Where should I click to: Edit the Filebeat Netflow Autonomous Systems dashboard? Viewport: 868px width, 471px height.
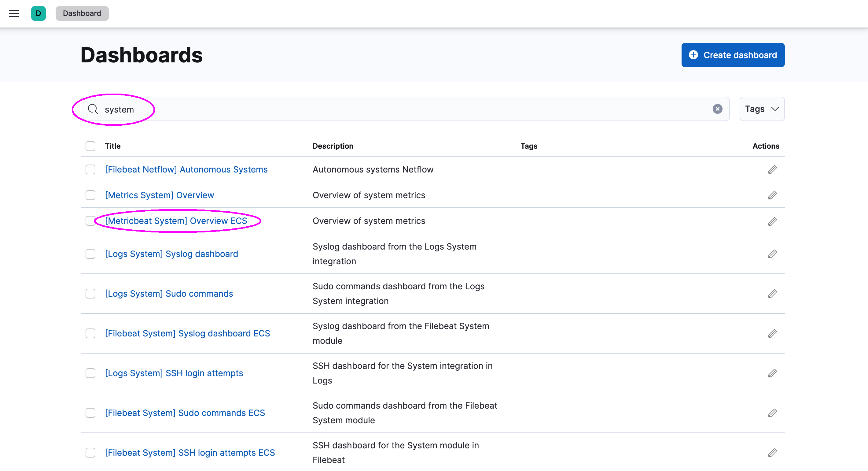(772, 169)
